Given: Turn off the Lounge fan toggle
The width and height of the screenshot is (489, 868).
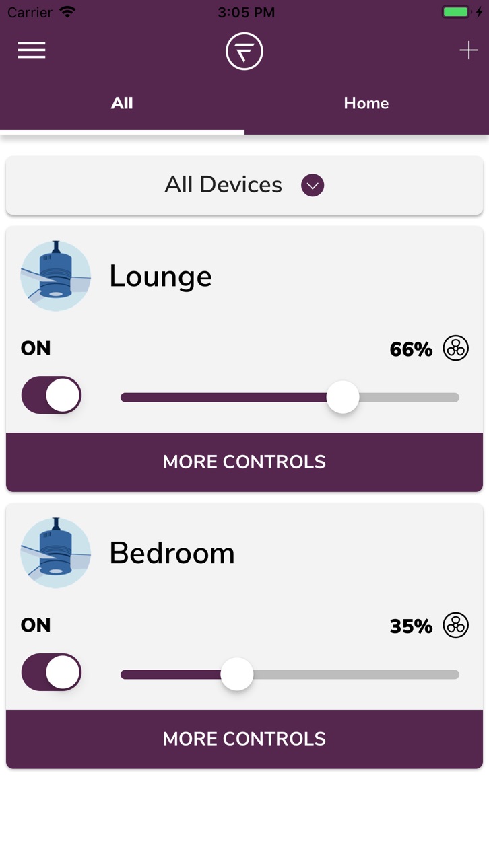Looking at the screenshot, I should (x=51, y=395).
